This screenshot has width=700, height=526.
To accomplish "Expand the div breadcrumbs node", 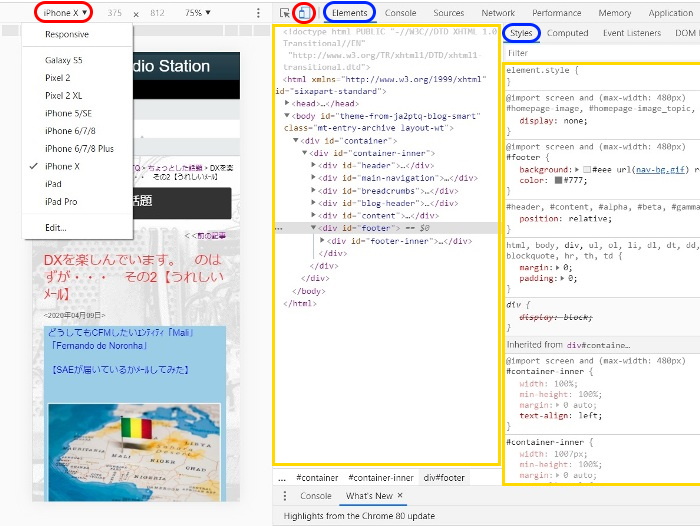I will pos(313,191).
